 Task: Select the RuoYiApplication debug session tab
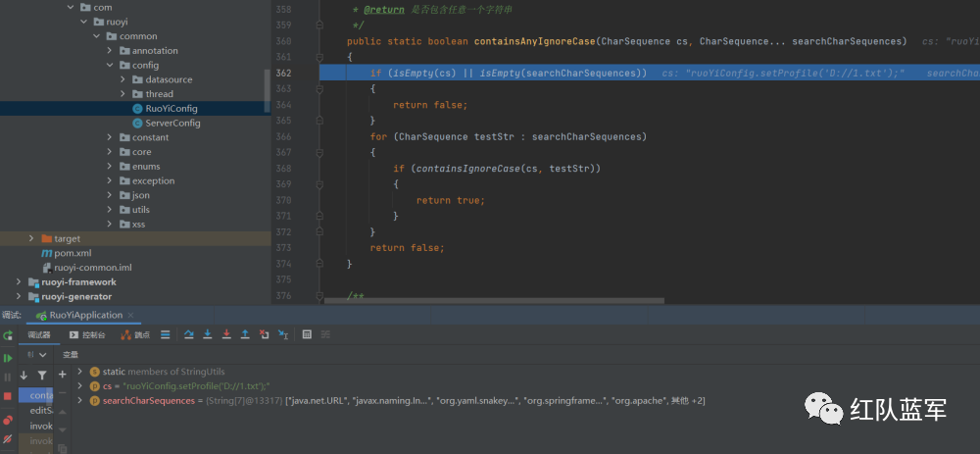(x=79, y=316)
